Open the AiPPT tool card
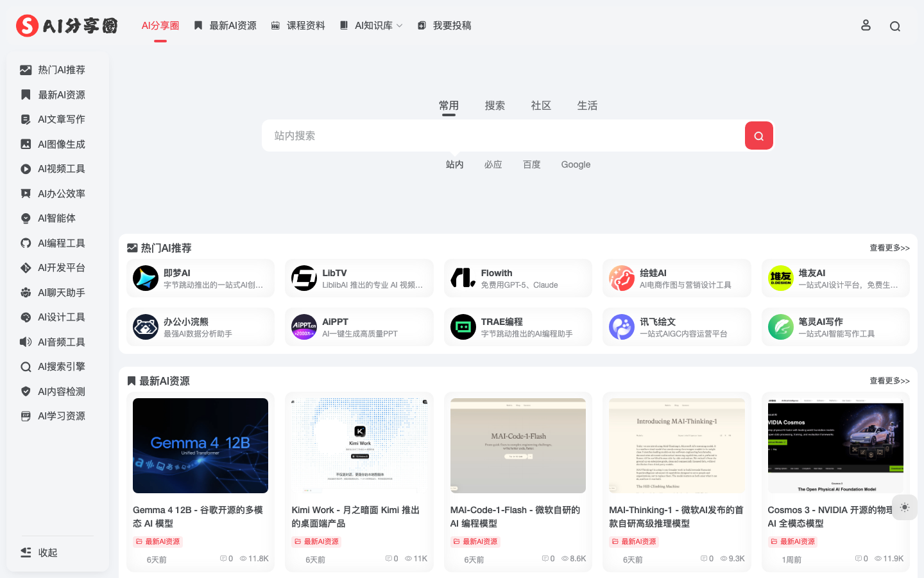Screen dimensions: 924x578 (359, 327)
